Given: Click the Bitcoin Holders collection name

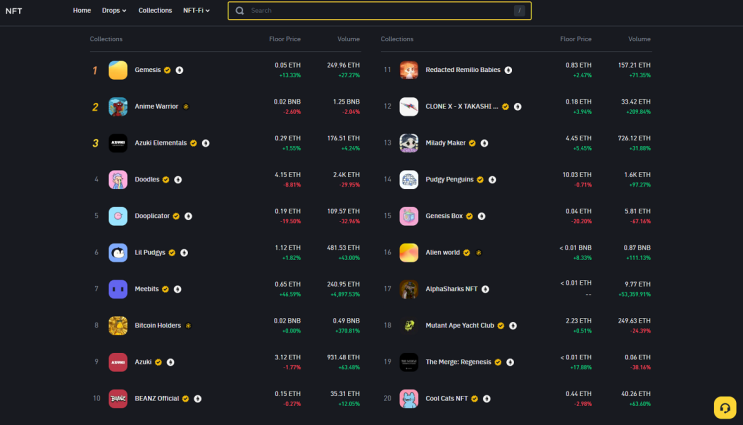Looking at the screenshot, I should tap(158, 325).
